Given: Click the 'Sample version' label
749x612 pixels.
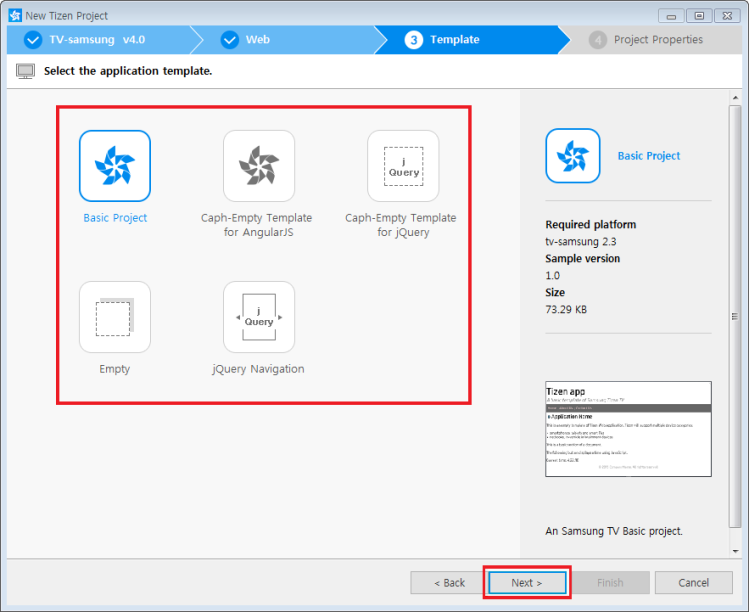Looking at the screenshot, I should click(583, 258).
